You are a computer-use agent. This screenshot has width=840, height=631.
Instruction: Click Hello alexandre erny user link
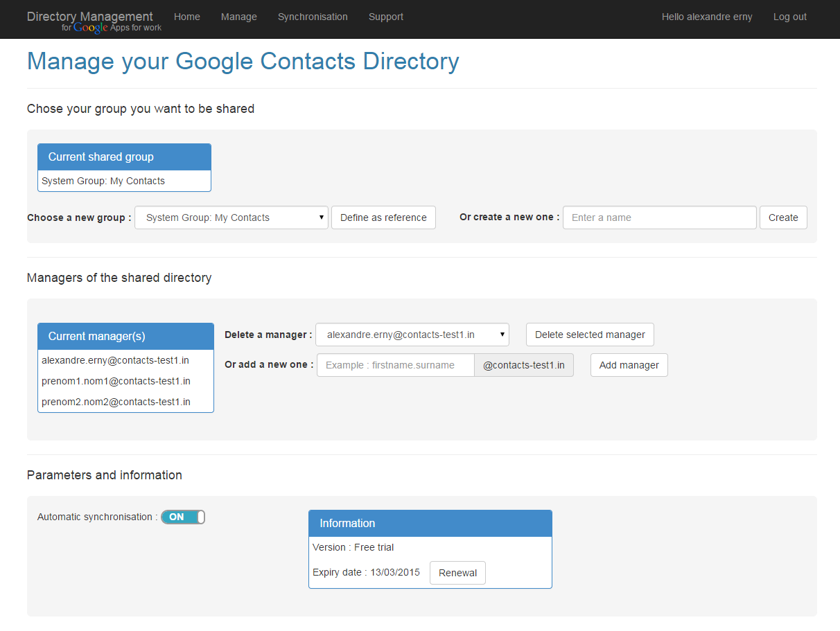pos(706,17)
